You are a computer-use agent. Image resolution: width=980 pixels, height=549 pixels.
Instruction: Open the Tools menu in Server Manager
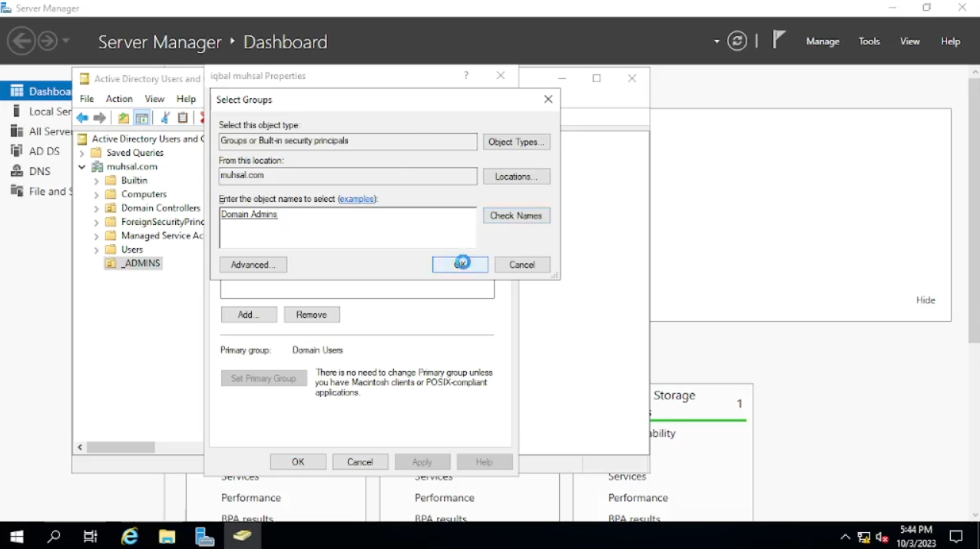(869, 41)
